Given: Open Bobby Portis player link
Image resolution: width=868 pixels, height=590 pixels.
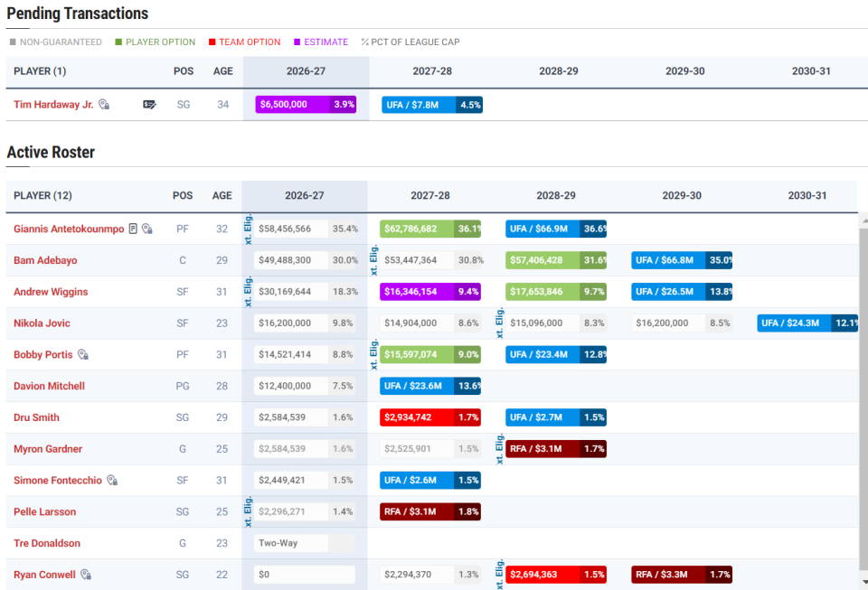Looking at the screenshot, I should pyautogui.click(x=43, y=354).
